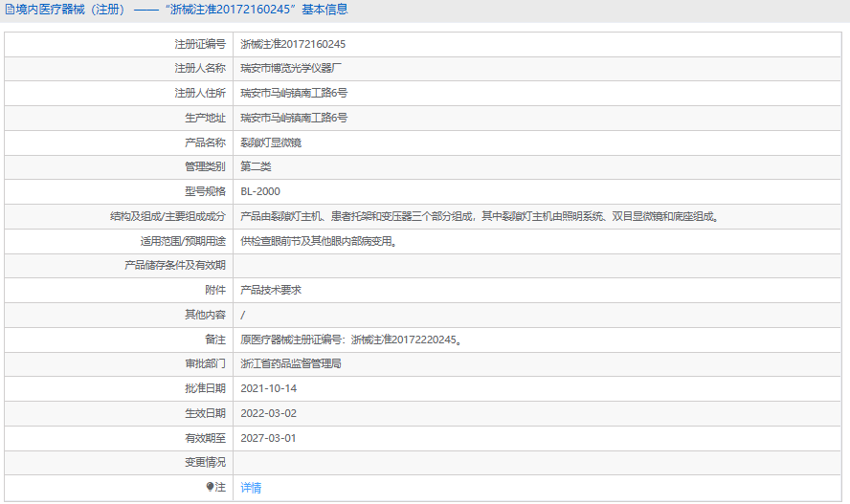Screen dimensions: 850x504
Task: Select the model BL-2000
Action: (260, 191)
